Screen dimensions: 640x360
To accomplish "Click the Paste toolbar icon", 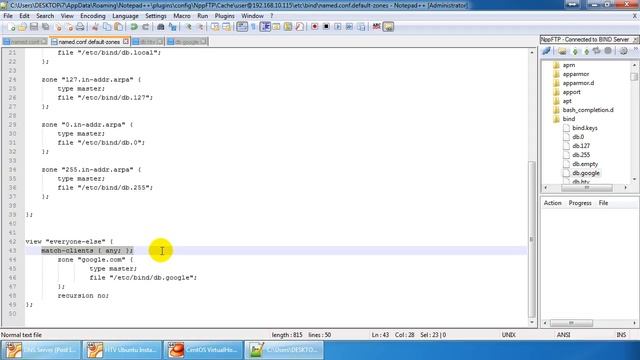I will [x=118, y=27].
